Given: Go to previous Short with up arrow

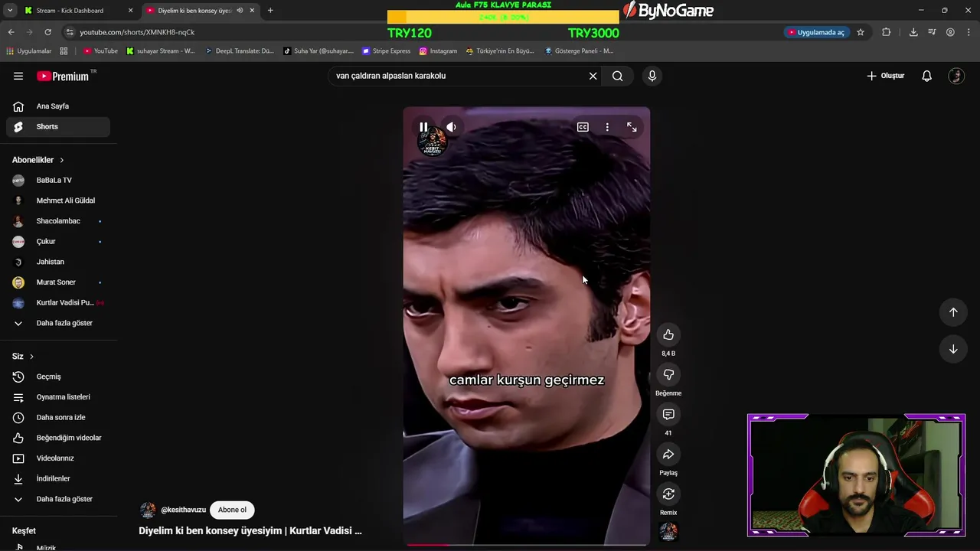Looking at the screenshot, I should click(953, 311).
